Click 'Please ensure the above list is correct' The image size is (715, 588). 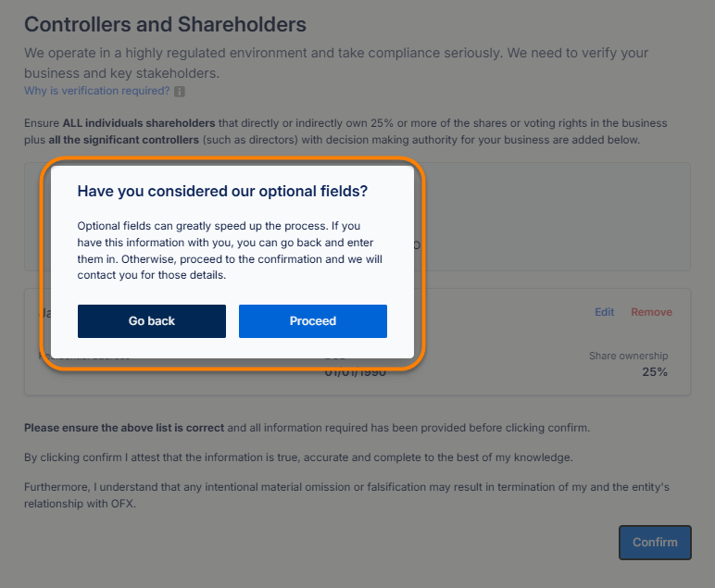124,428
